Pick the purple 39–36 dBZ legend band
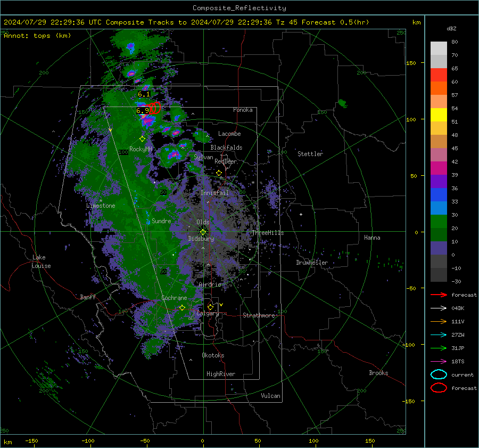Viewport: 479px width, 448px height. tap(439, 182)
